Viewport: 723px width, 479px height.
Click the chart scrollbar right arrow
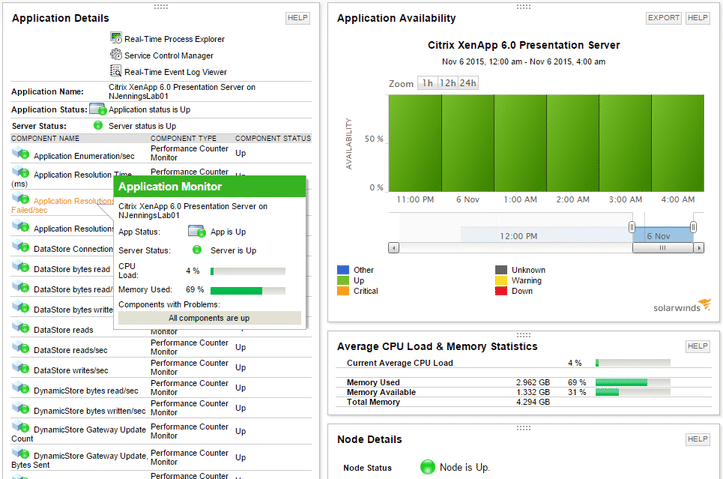[x=699, y=248]
